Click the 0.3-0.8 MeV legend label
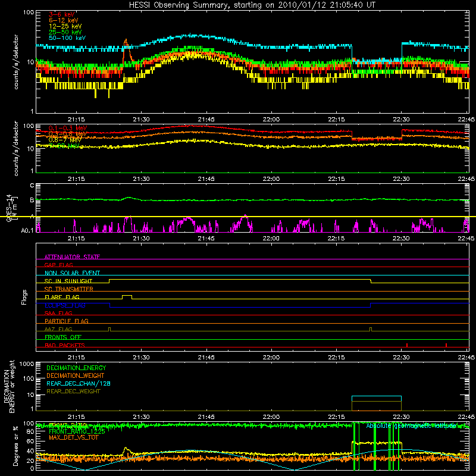 68,134
